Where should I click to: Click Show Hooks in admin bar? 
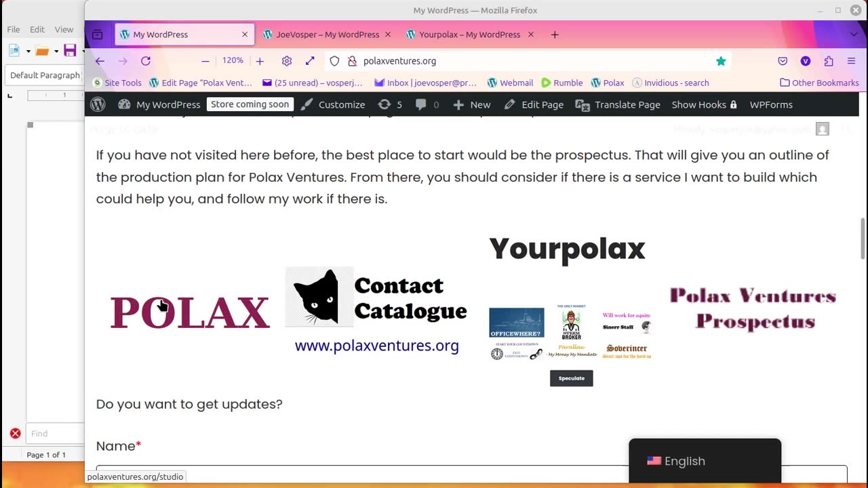click(704, 104)
